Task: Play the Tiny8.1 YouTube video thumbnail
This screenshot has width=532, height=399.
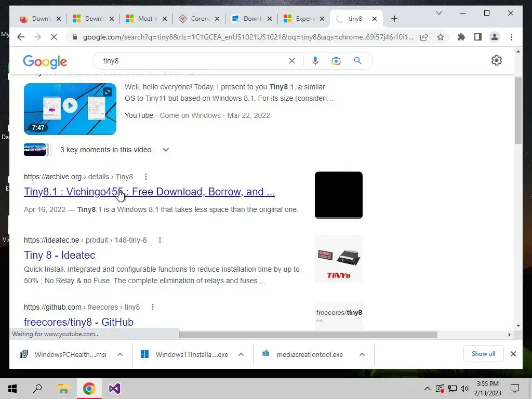Action: [x=70, y=109]
